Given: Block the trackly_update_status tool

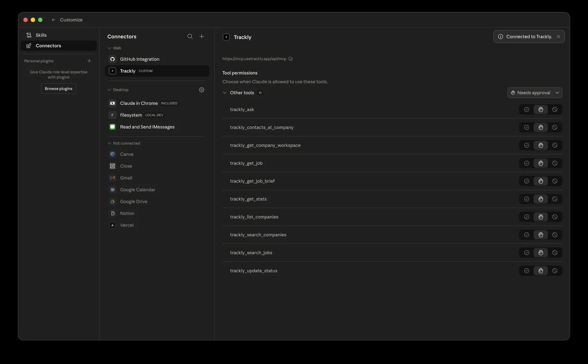Looking at the screenshot, I should pos(554,271).
